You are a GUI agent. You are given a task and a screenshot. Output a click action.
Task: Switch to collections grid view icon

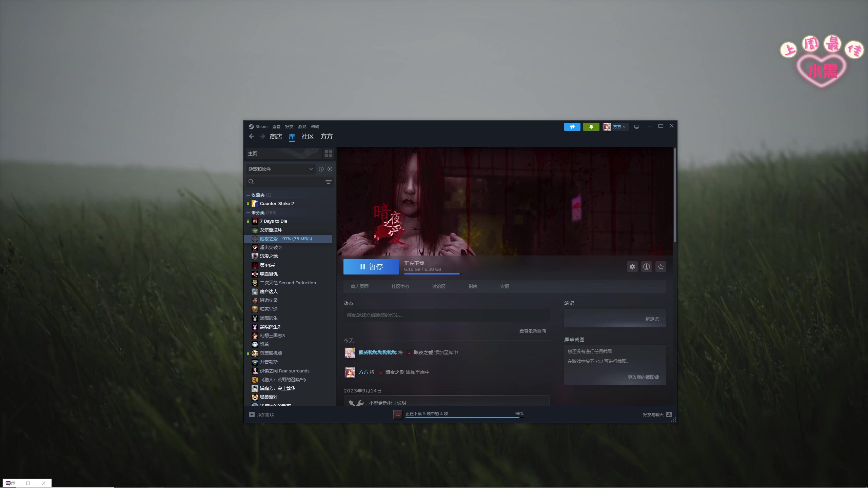point(329,154)
